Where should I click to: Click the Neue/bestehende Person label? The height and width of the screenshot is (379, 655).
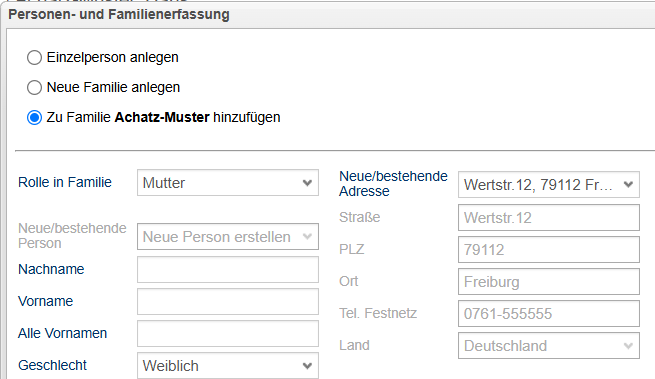(x=72, y=236)
